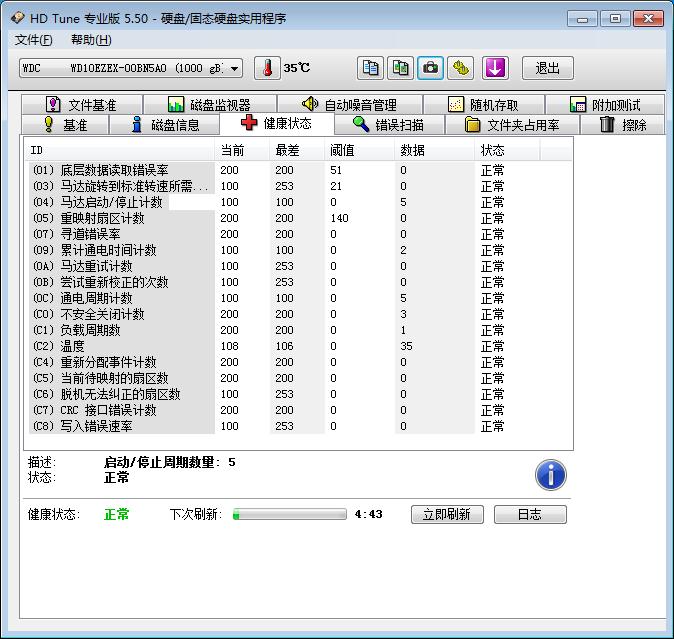This screenshot has height=639, width=674.
Task: Click the 当前 column header
Action: (x=242, y=150)
